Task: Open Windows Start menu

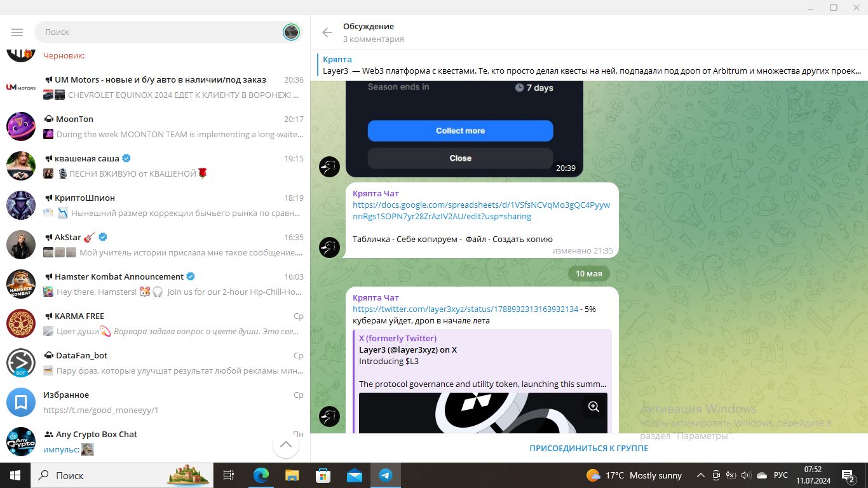Action: [x=15, y=475]
